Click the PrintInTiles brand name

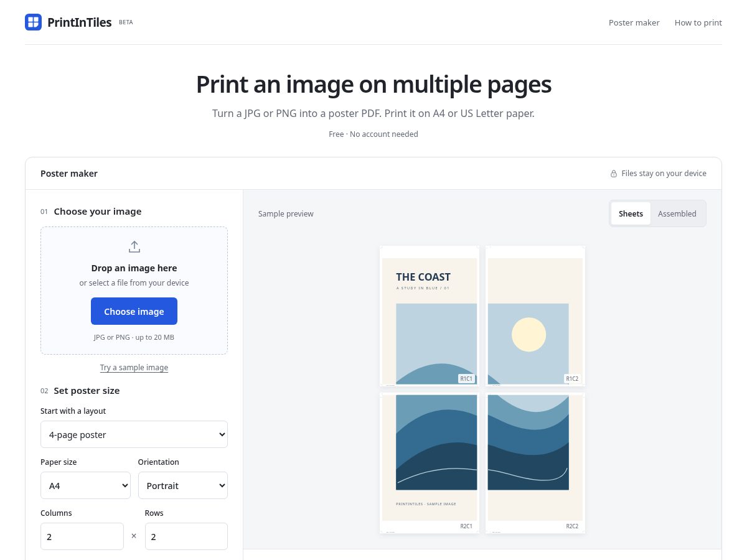coord(80,22)
